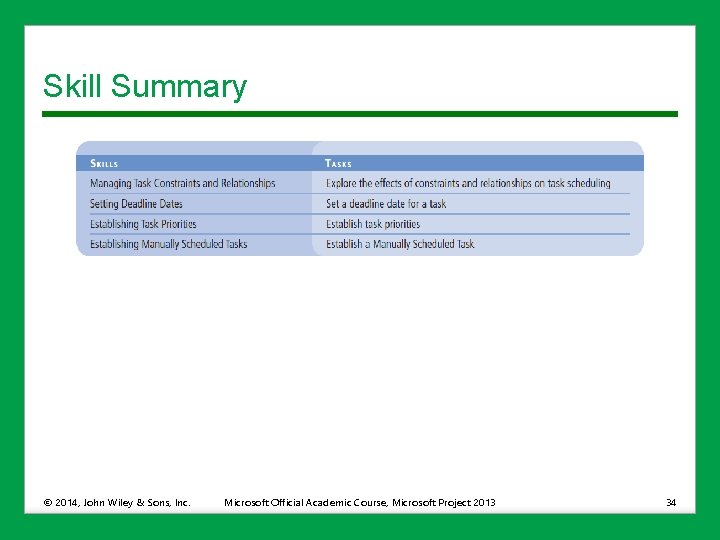
Task: Select 'Setting Deadline Dates' cell
Action: [x=136, y=204]
